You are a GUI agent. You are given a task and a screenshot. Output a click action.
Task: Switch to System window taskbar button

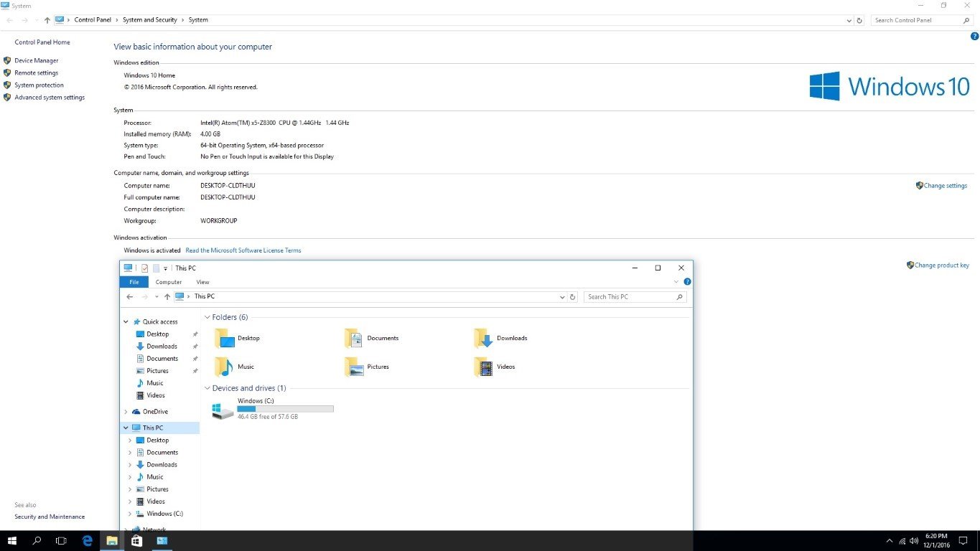162,540
